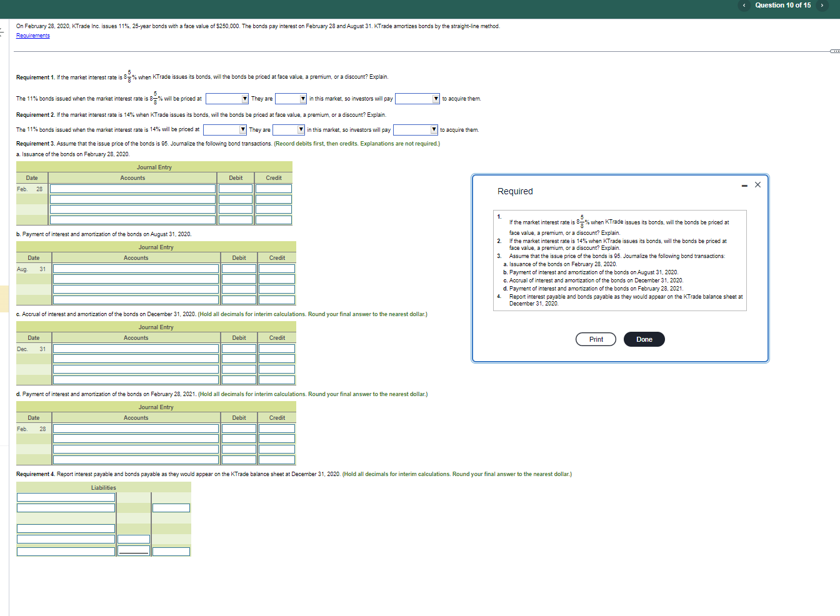Image resolution: width=840 pixels, height=616 pixels.
Task: Click first label field in Liabilities table
Action: (x=66, y=497)
